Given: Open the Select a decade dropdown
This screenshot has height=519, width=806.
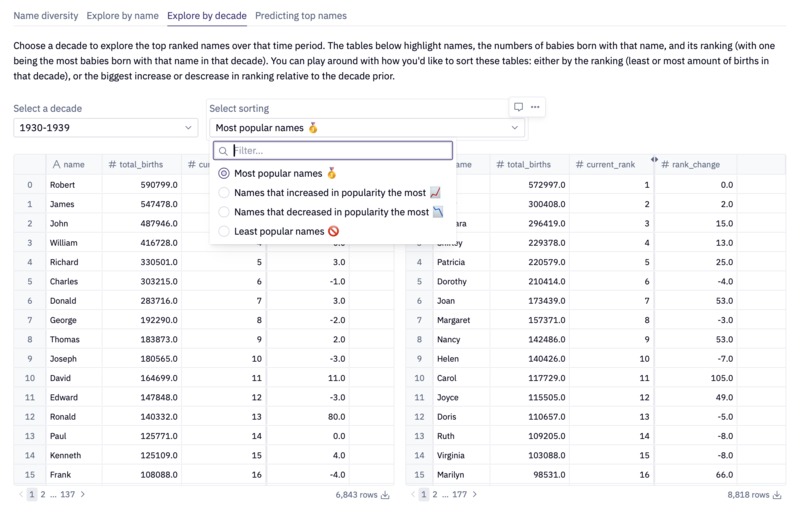Looking at the screenshot, I should coord(105,127).
